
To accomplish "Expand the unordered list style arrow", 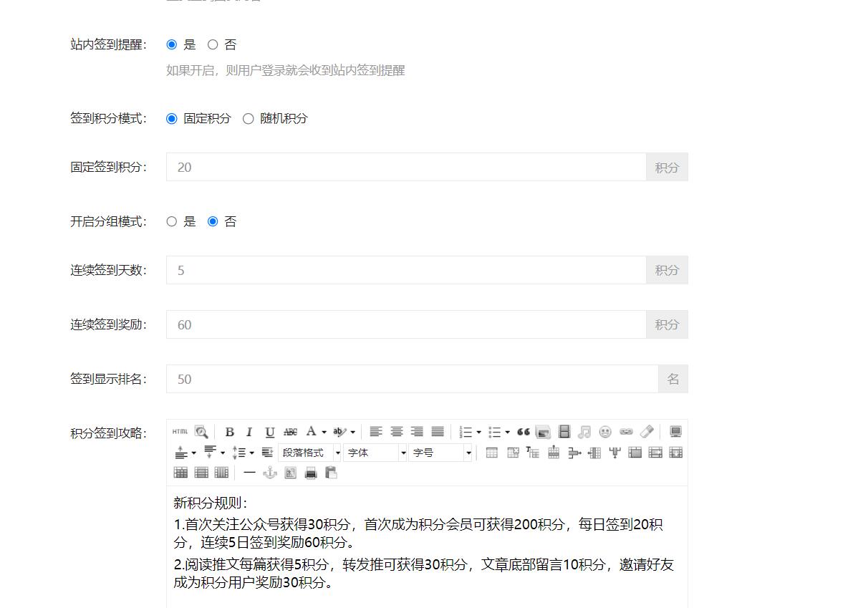I will 507,432.
